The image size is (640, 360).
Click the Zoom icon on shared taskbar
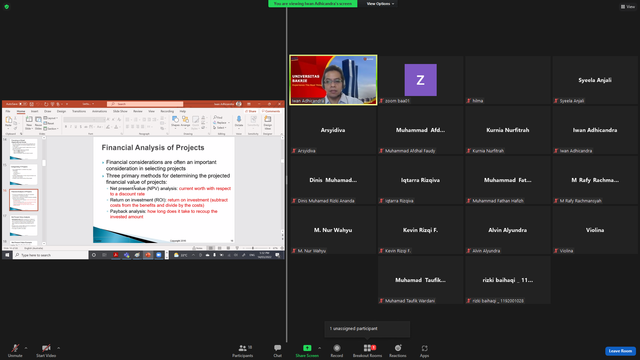(x=159, y=255)
